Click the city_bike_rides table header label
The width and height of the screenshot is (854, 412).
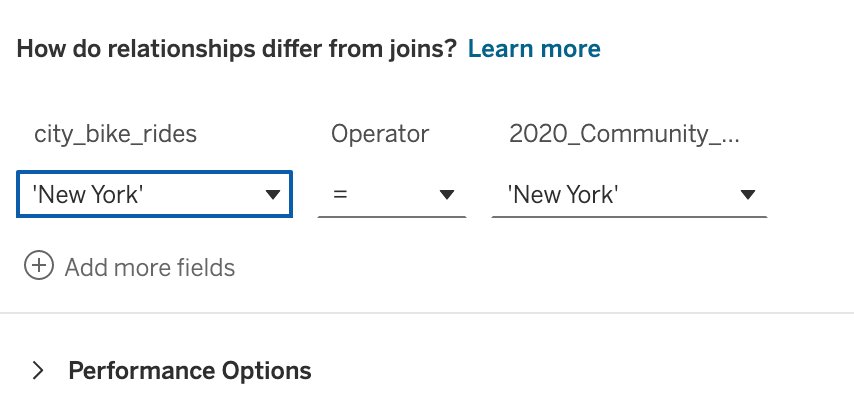point(116,134)
